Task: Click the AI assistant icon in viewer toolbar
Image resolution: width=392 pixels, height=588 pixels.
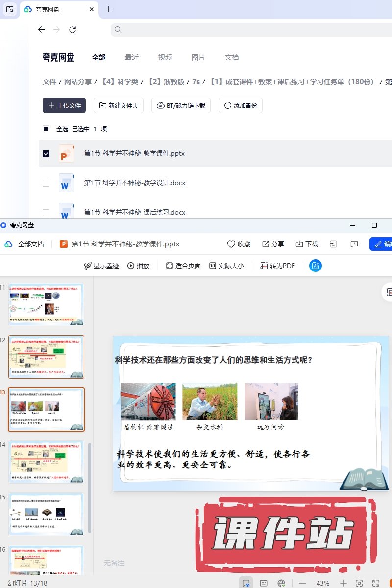Action: (x=315, y=266)
